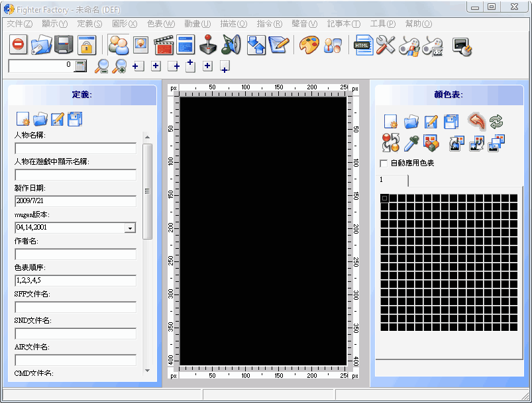Open the Sprites section portrait icon

pos(140,44)
